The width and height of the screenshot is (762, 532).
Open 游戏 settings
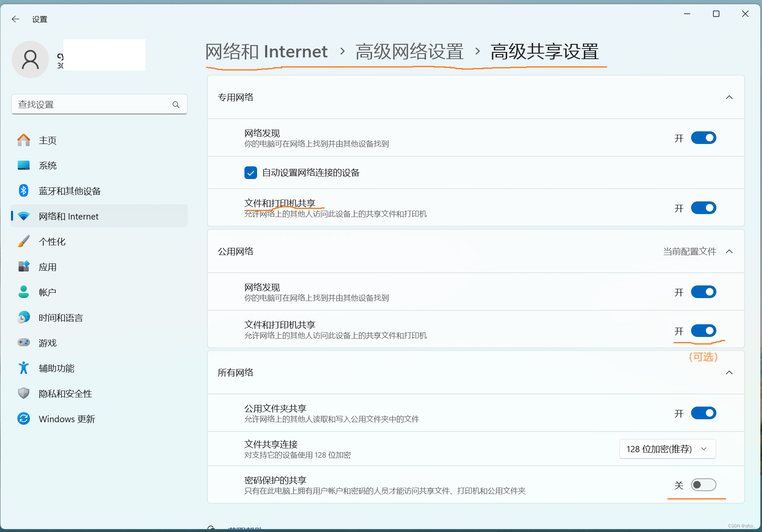click(x=99, y=343)
